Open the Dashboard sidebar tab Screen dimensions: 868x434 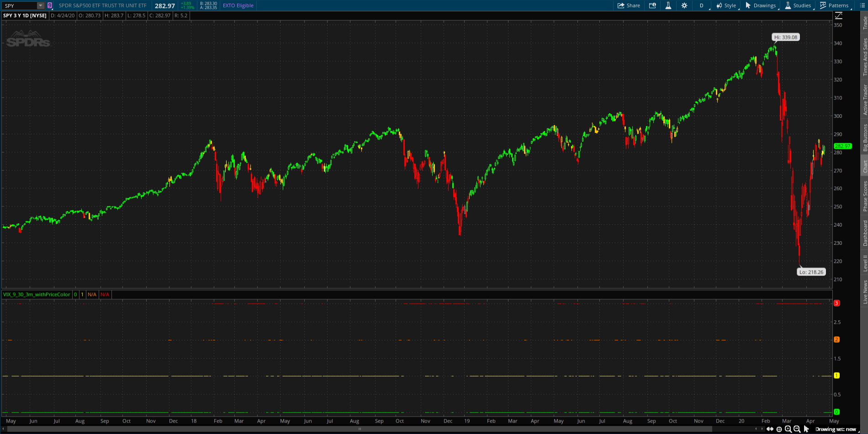865,233
